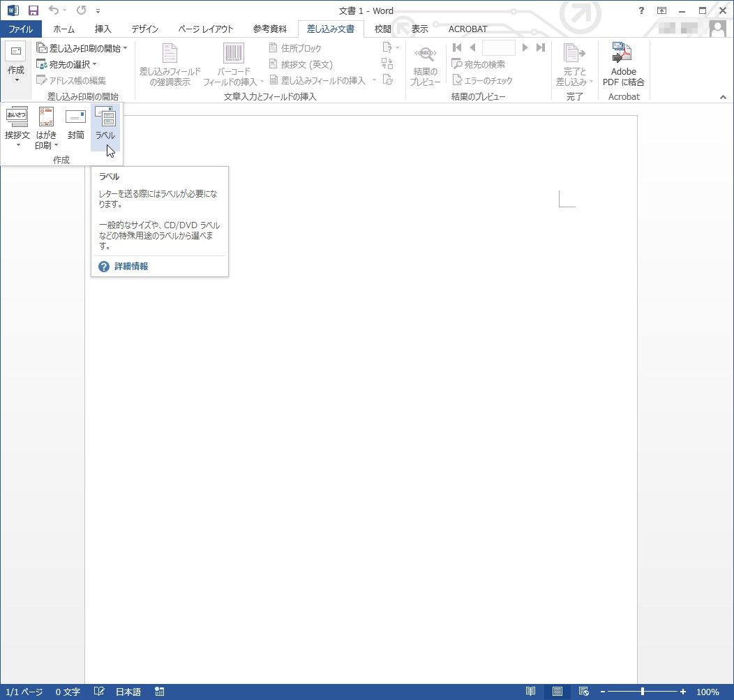Click the proofing check icon

pos(99,692)
